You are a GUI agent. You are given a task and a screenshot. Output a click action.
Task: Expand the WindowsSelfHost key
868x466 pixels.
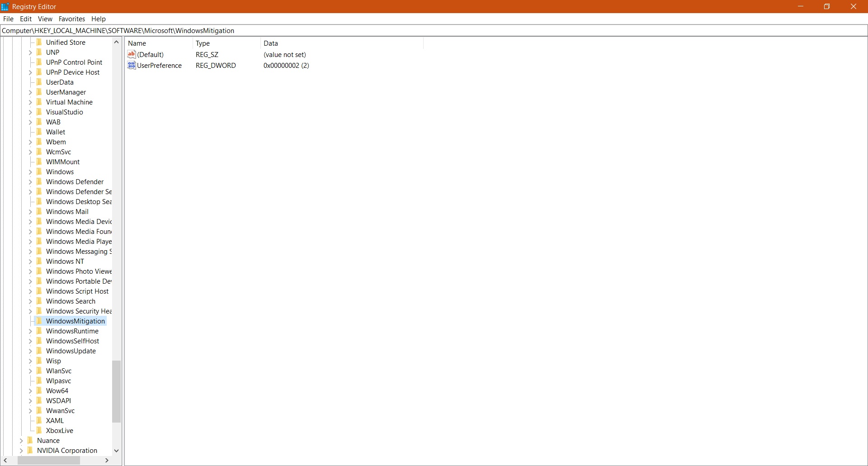pyautogui.click(x=30, y=341)
